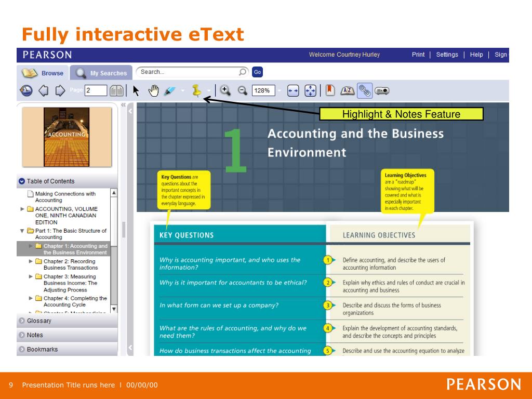Click the Accounting book cover thumbnail
Viewport: 532px width, 399px height.
pyautogui.click(x=66, y=137)
